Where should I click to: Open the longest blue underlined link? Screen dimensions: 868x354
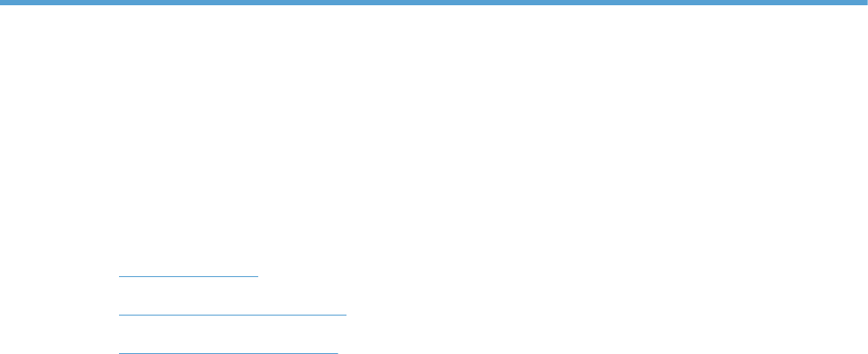233,315
